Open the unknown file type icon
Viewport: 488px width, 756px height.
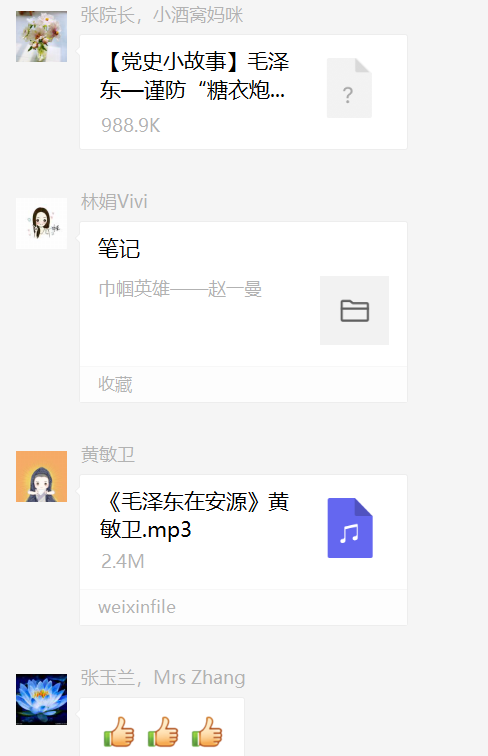pos(349,88)
